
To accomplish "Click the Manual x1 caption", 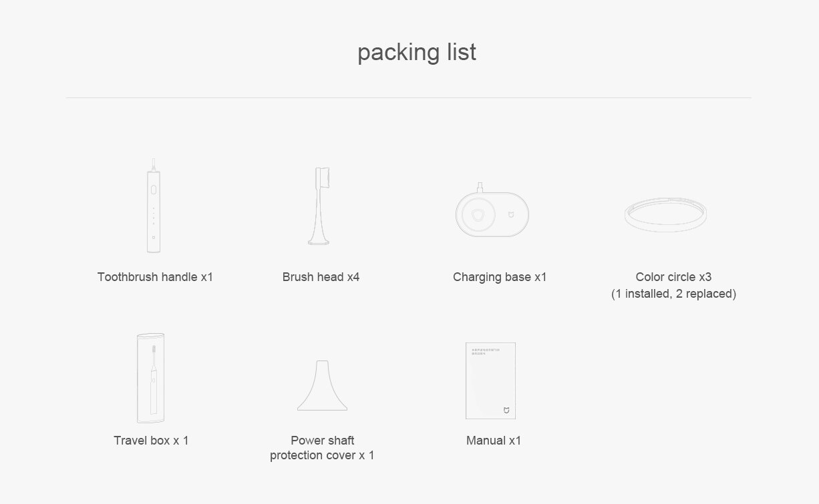I will coord(494,441).
